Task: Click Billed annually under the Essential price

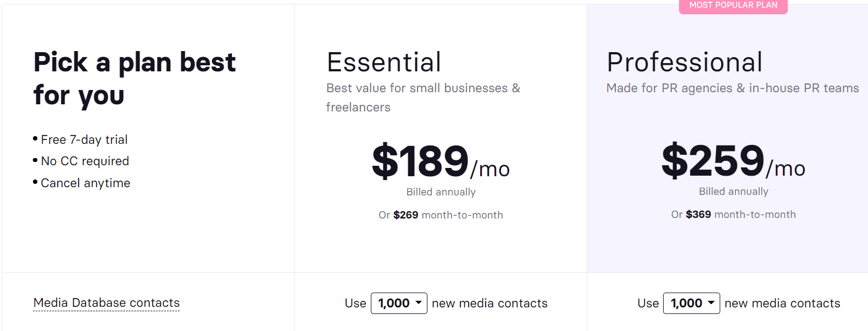Action: point(441,192)
